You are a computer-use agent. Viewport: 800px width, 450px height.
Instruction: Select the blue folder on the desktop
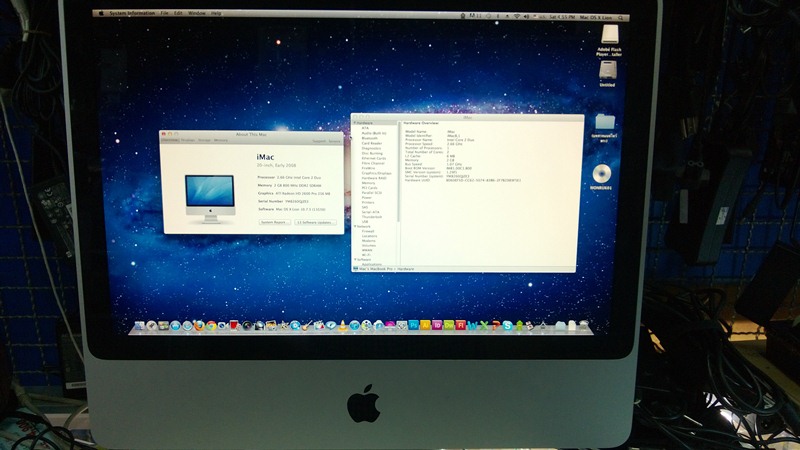coord(605,121)
